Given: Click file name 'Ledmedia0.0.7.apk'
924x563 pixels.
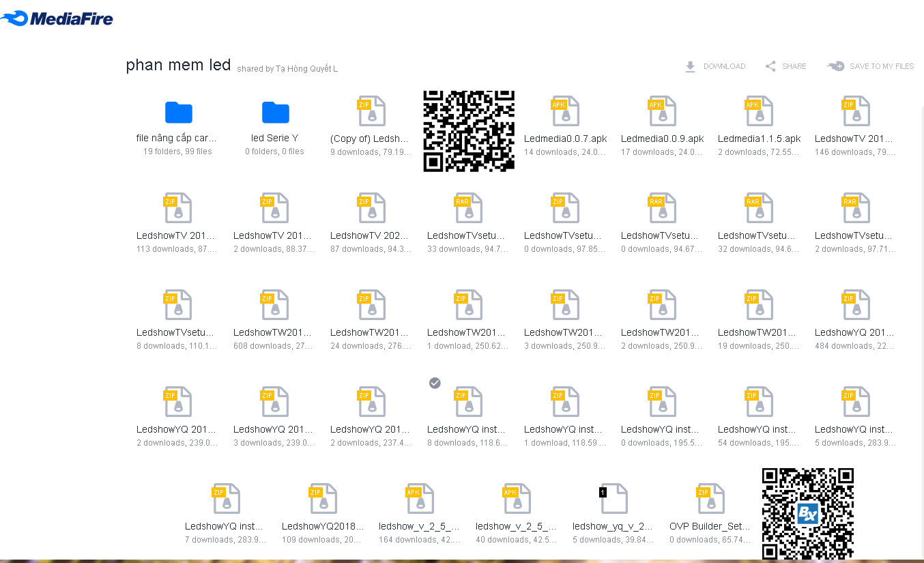Looking at the screenshot, I should (566, 139).
